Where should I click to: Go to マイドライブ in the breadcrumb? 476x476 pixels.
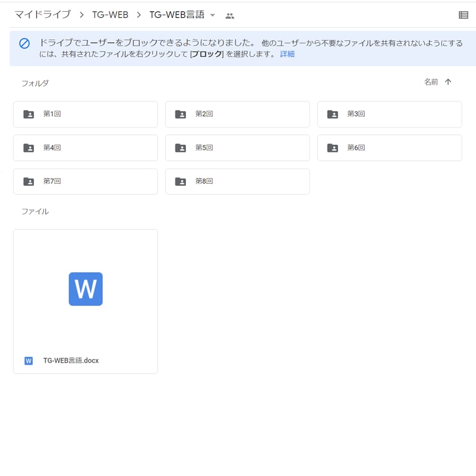click(42, 15)
